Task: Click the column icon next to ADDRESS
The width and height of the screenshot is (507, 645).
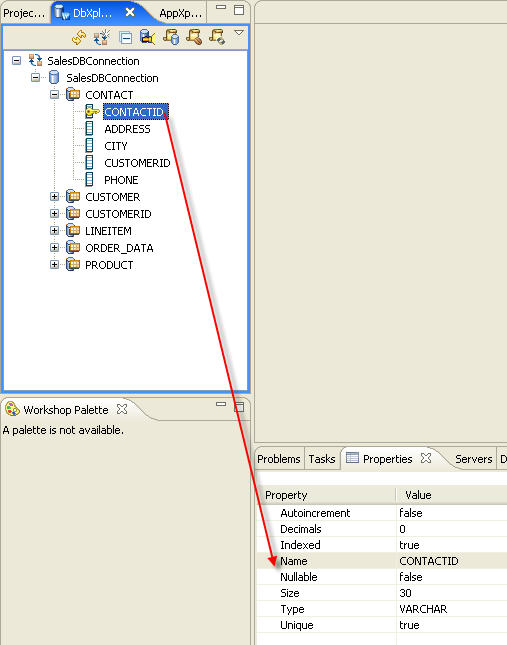Action: (x=89, y=128)
